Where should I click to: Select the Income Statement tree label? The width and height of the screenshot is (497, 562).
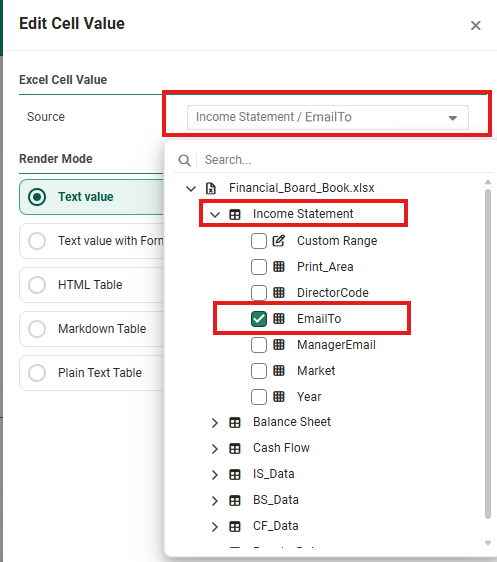click(303, 214)
